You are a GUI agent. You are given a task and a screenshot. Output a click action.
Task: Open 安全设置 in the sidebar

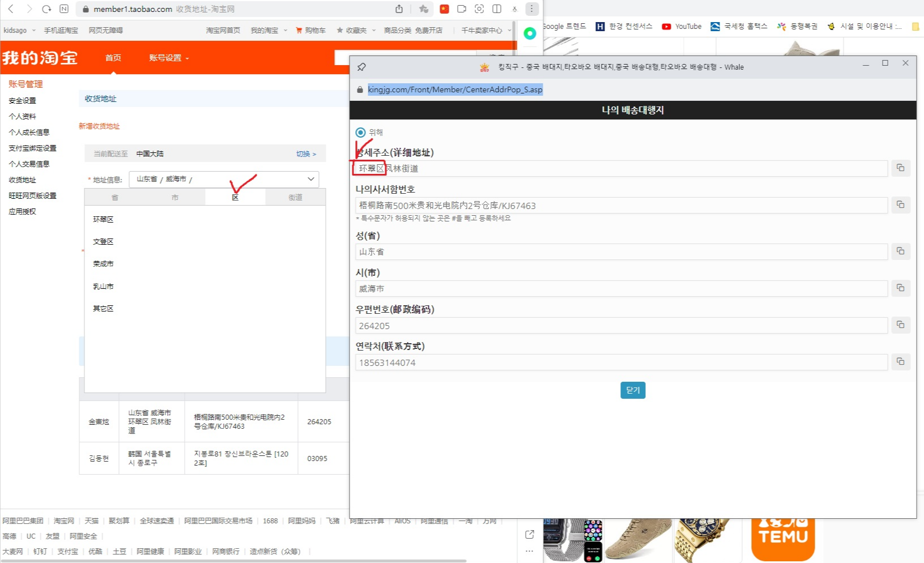click(22, 101)
